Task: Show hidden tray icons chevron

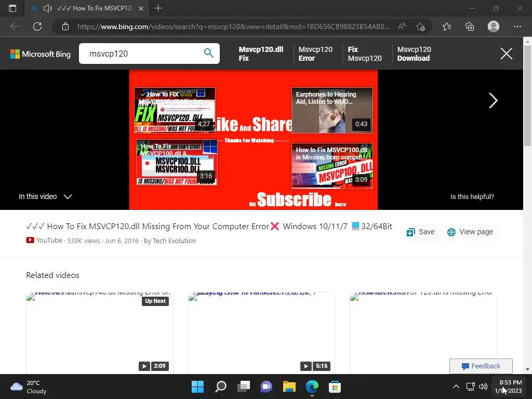Action: click(456, 387)
